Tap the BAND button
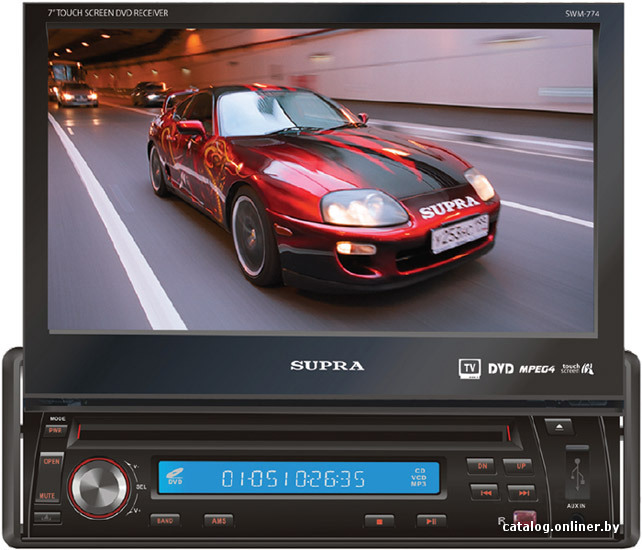 coord(165,521)
